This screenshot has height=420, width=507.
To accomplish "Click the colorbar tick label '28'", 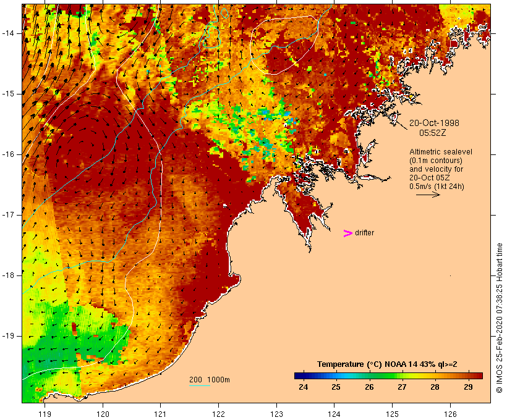I will point(435,387).
